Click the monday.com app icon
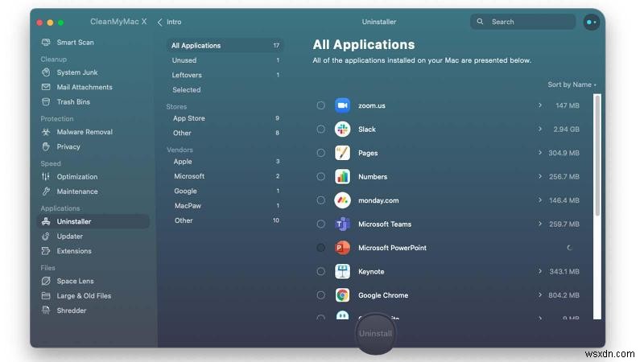This screenshot has height=362, width=644. tap(342, 200)
